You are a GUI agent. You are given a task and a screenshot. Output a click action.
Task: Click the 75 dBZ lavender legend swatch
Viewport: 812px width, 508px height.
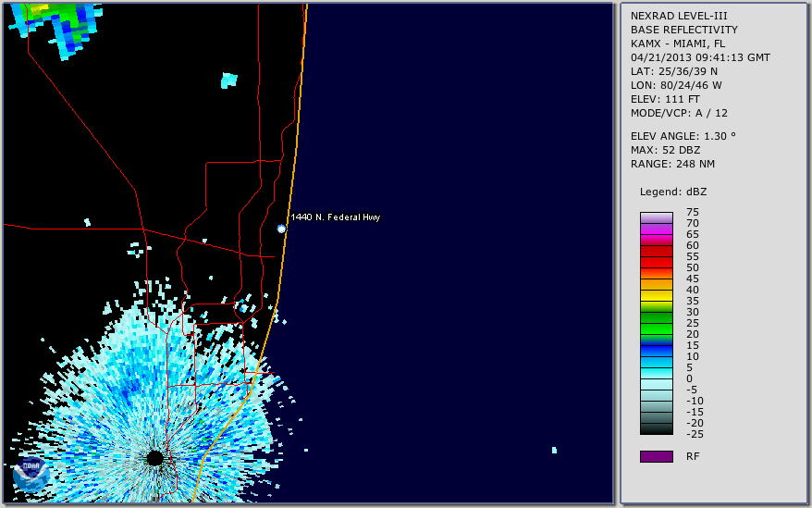pyautogui.click(x=656, y=217)
